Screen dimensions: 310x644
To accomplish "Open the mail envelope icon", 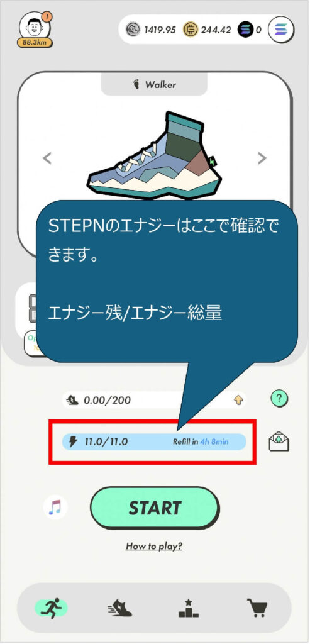I will [279, 442].
